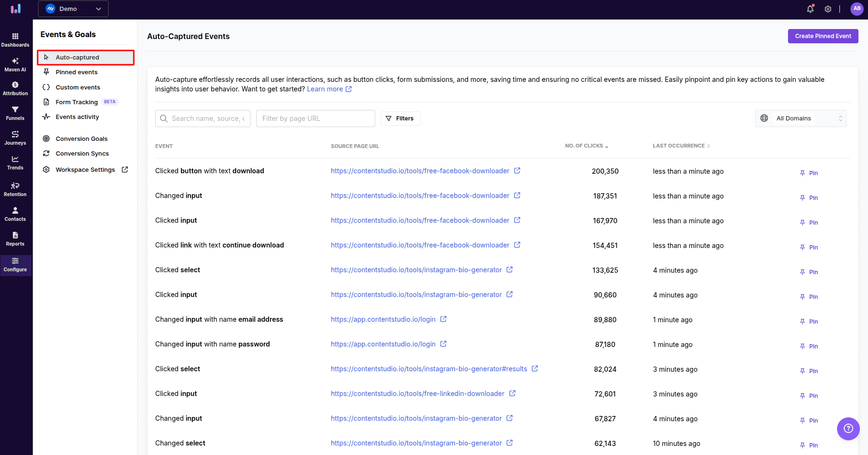Image resolution: width=868 pixels, height=455 pixels.
Task: Sort the table by NO. OF CLICKS
Action: [x=586, y=146]
